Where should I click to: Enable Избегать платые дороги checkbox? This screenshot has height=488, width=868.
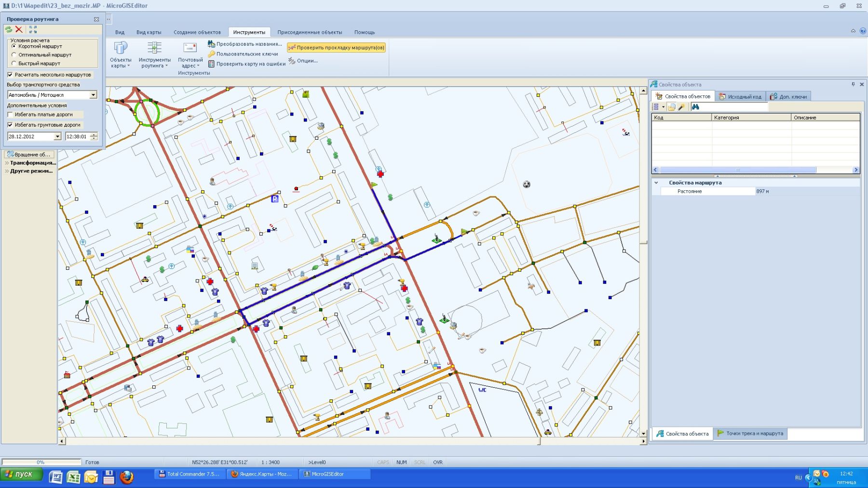pyautogui.click(x=10, y=115)
